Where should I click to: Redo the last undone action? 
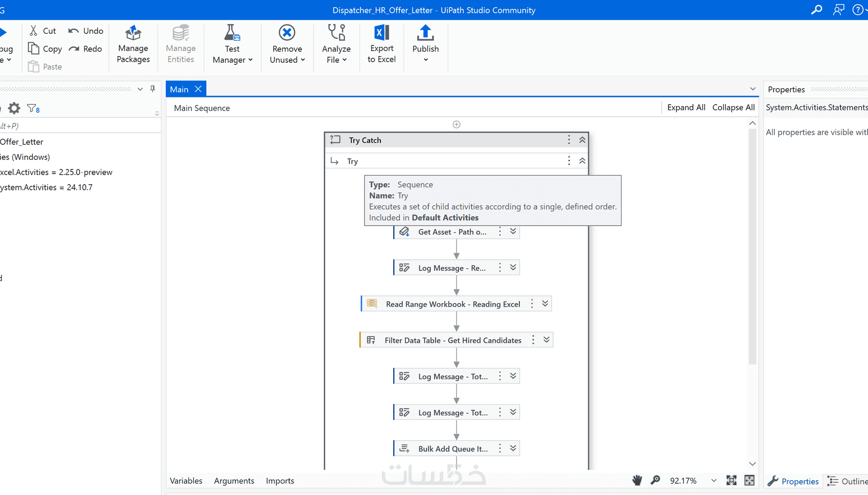point(85,48)
